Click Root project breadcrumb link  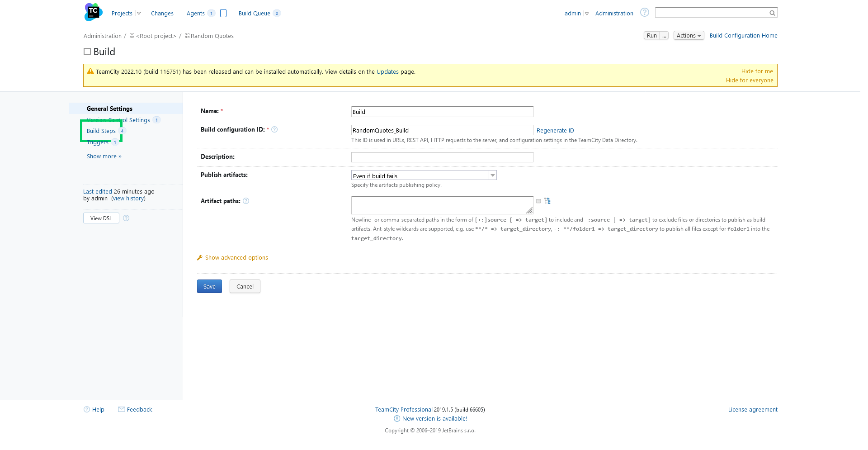(x=156, y=36)
